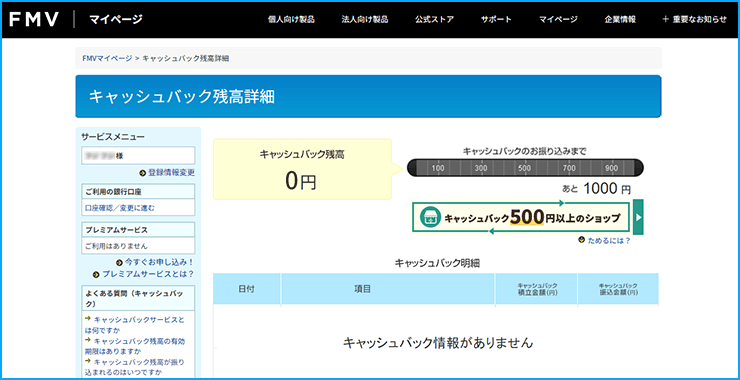Click the shop icon in cashback banner
740x380 pixels.
(x=429, y=218)
